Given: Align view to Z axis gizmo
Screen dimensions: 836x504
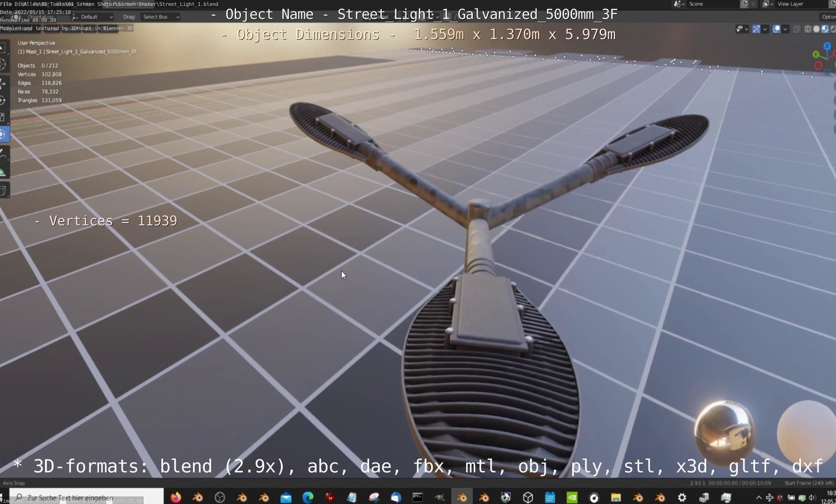Looking at the screenshot, I should click(827, 46).
